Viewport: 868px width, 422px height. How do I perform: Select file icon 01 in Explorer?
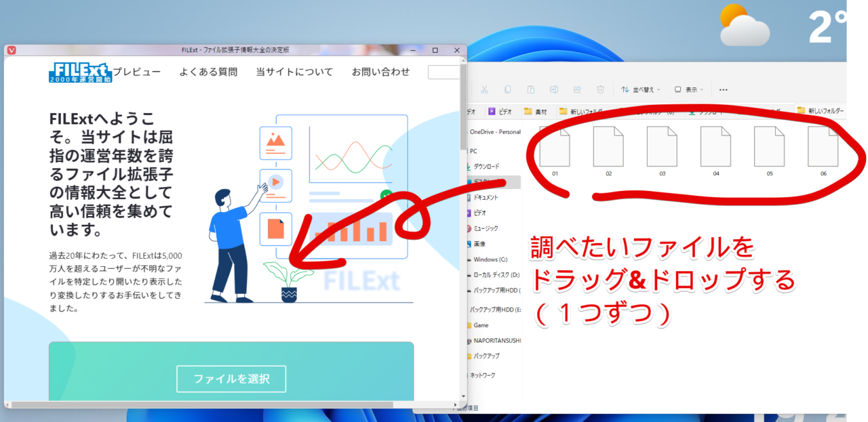pos(555,146)
